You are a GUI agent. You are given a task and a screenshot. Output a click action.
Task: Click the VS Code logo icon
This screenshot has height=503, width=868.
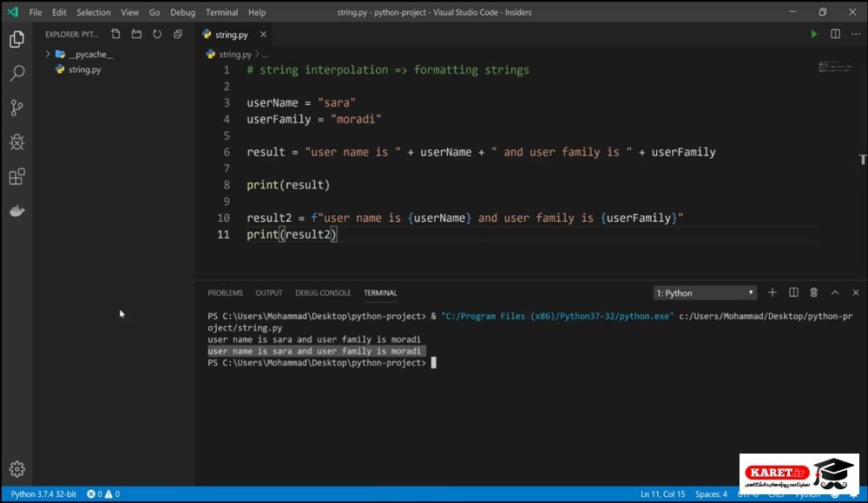pyautogui.click(x=13, y=11)
